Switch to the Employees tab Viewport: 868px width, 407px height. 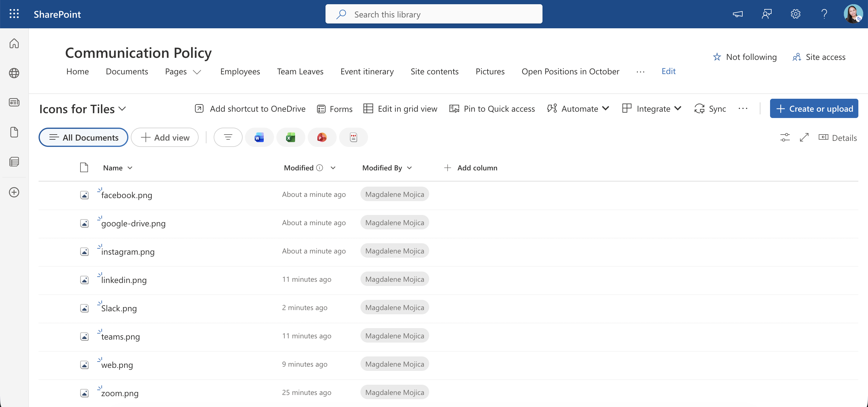[240, 71]
